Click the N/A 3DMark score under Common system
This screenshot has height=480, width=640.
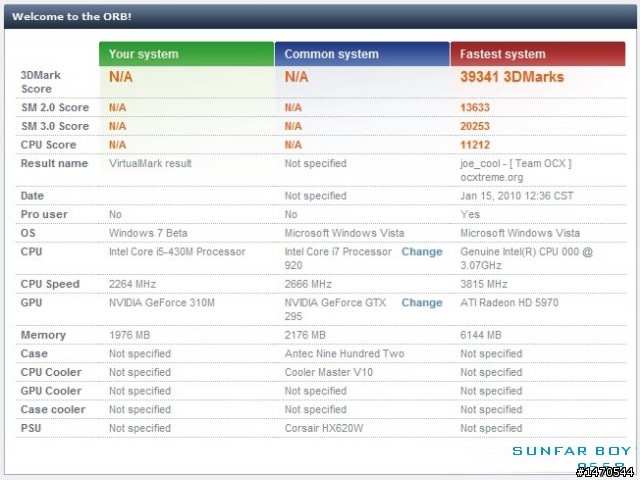(x=296, y=77)
